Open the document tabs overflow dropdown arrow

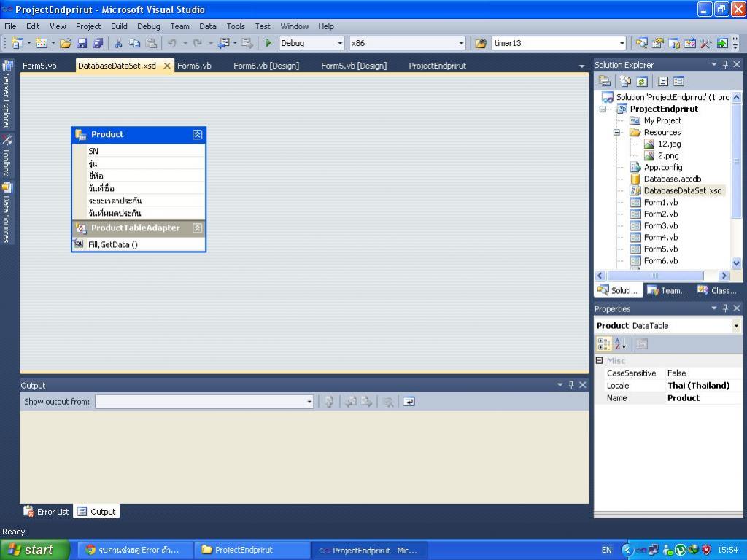[581, 66]
